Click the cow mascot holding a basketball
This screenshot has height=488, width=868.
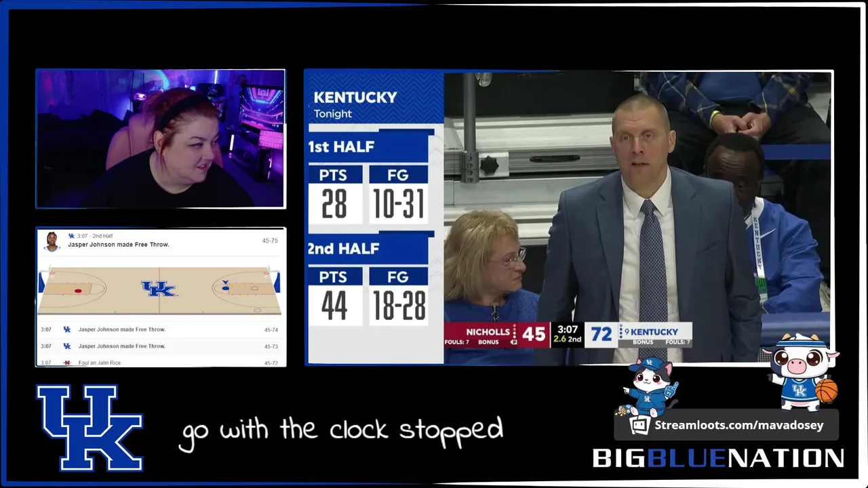803,371
